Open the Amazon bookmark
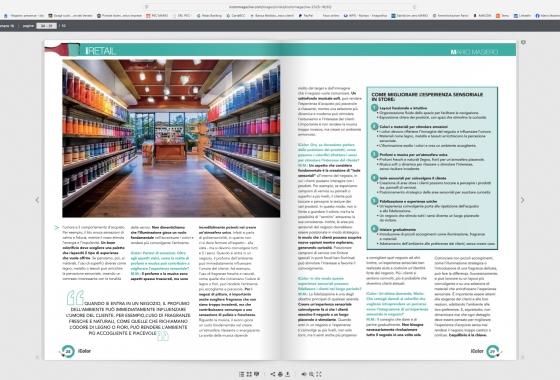This screenshot has width=560, height=380. [482, 16]
